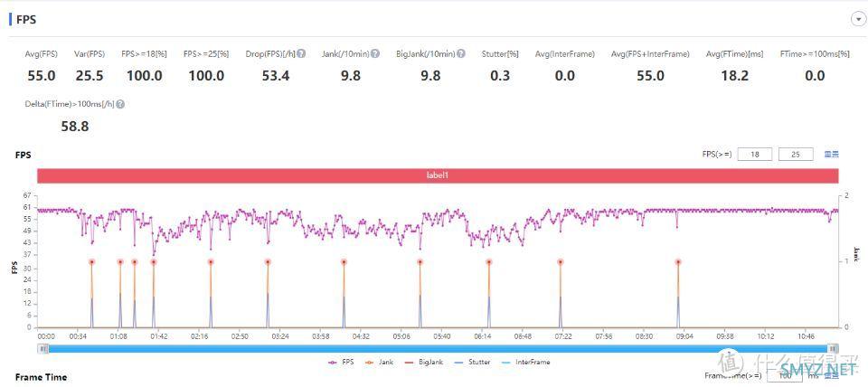Edit the FPS threshold field showing 25
Image resolution: width=868 pixels, height=387 pixels.
point(796,155)
